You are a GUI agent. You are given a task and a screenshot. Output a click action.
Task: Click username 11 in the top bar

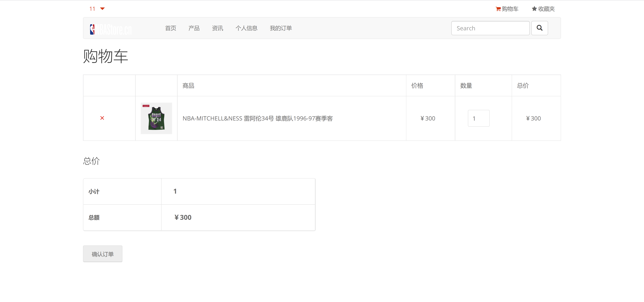pyautogui.click(x=92, y=9)
